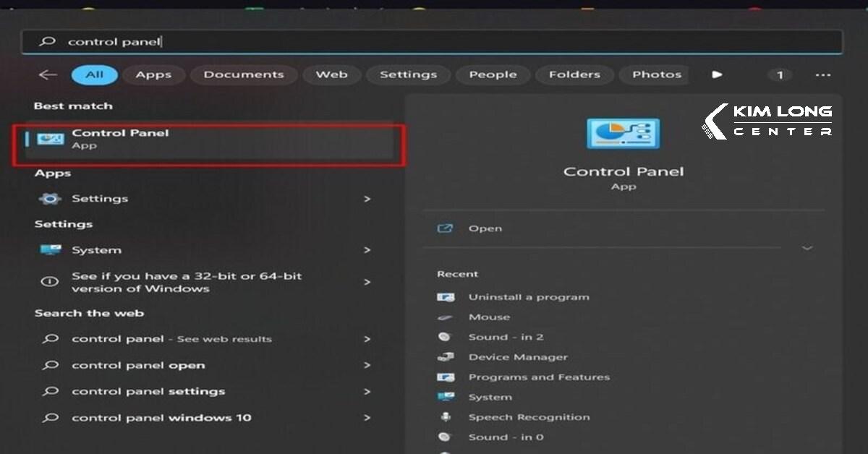Click the Open external-link icon
The height and width of the screenshot is (454, 868).
446,228
